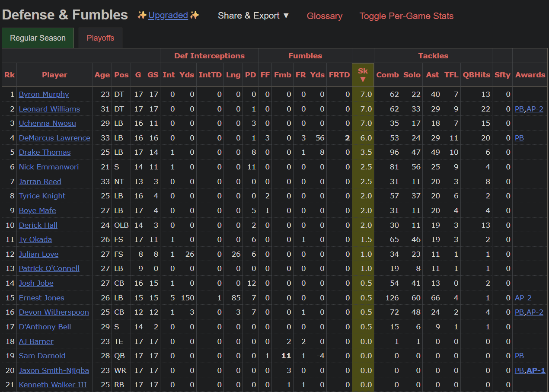Open Byron Murphy's player page
549x392 pixels.
(44, 94)
